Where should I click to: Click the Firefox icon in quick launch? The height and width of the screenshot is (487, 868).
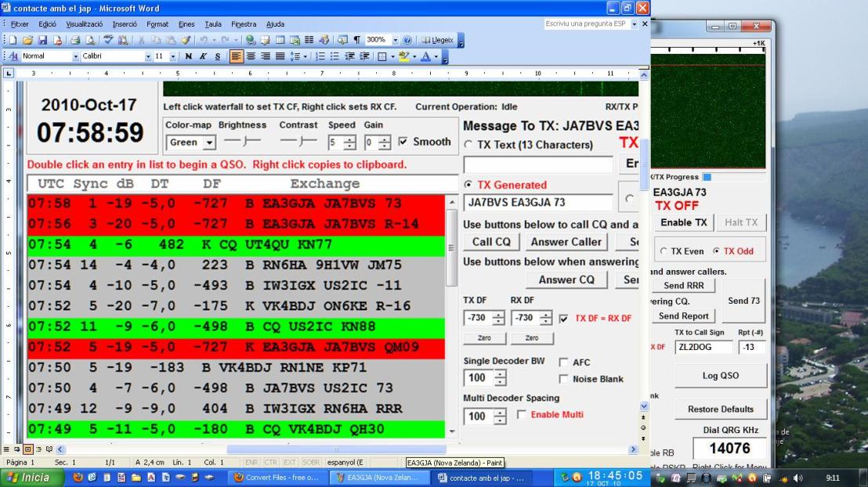(x=77, y=477)
